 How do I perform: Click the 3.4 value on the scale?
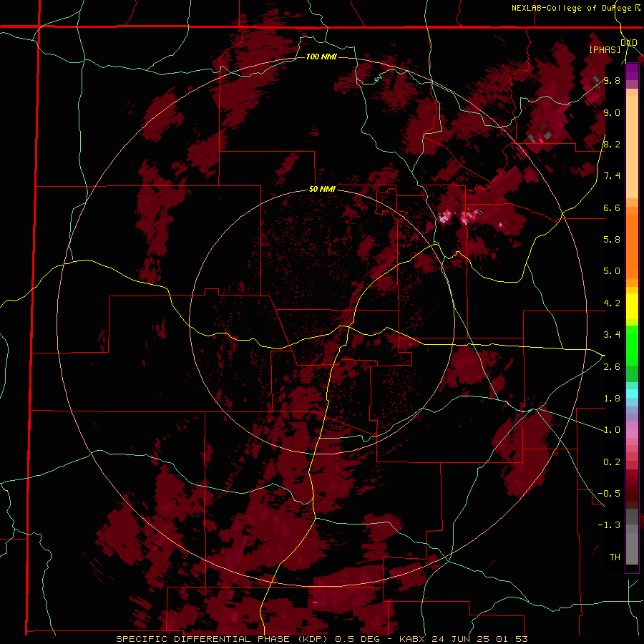pyautogui.click(x=612, y=335)
